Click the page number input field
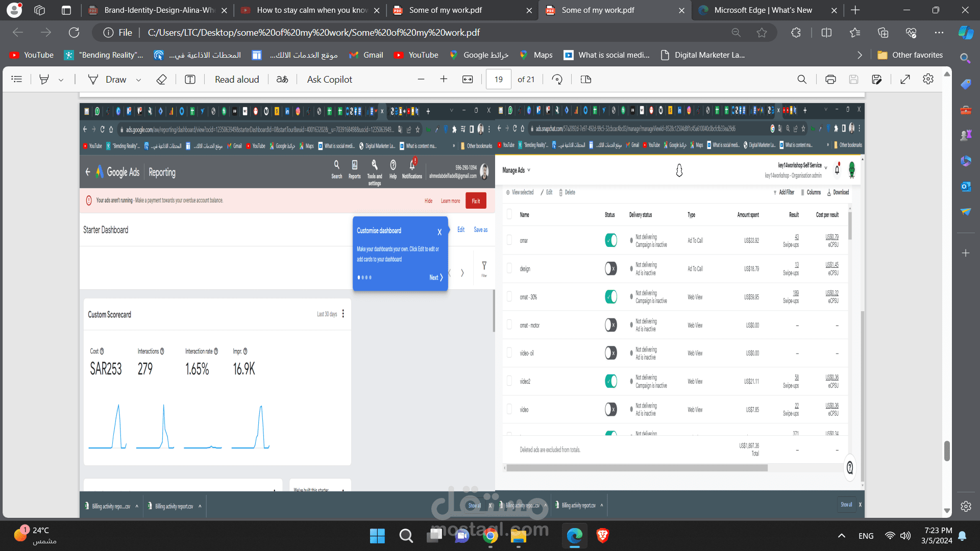The width and height of the screenshot is (980, 551). pos(498,79)
